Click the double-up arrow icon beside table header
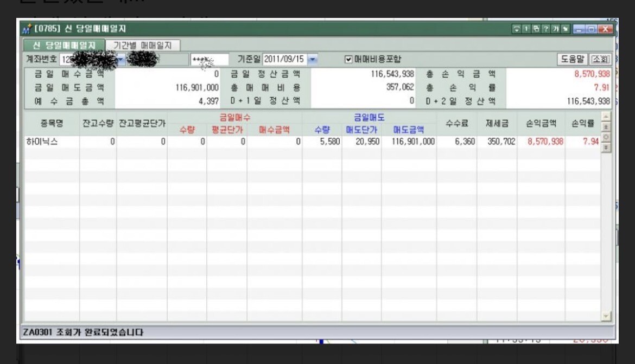The width and height of the screenshot is (635, 364). pyautogui.click(x=607, y=127)
